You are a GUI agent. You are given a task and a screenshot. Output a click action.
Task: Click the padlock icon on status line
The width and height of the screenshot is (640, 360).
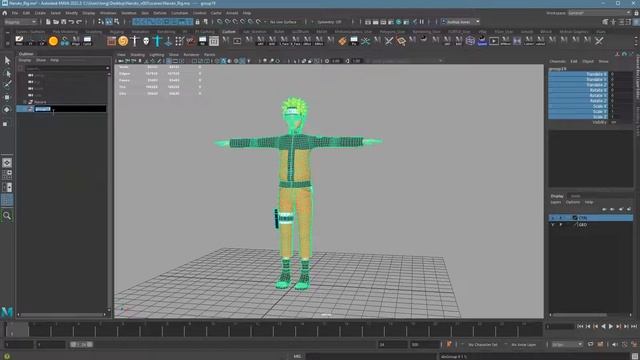198,22
